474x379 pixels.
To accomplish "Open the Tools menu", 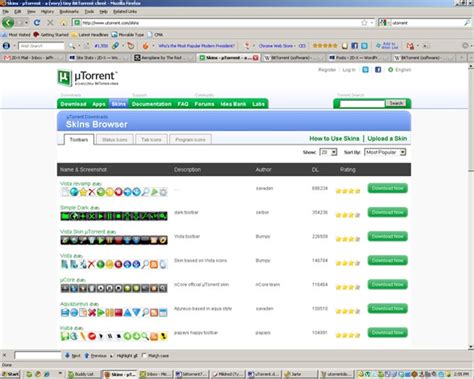I will click(89, 11).
